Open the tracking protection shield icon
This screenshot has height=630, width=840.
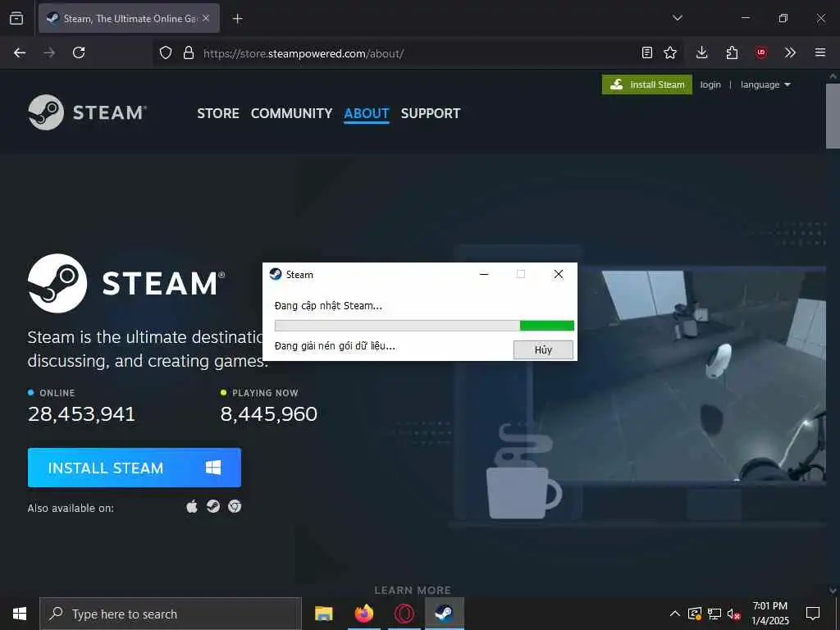[166, 52]
